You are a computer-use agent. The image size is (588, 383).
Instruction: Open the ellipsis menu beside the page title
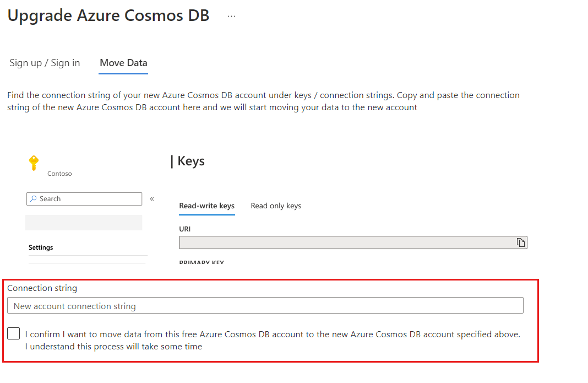(231, 16)
